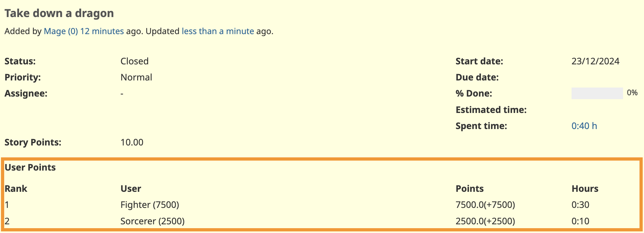Click the 0:30 hours entry

pyautogui.click(x=581, y=205)
